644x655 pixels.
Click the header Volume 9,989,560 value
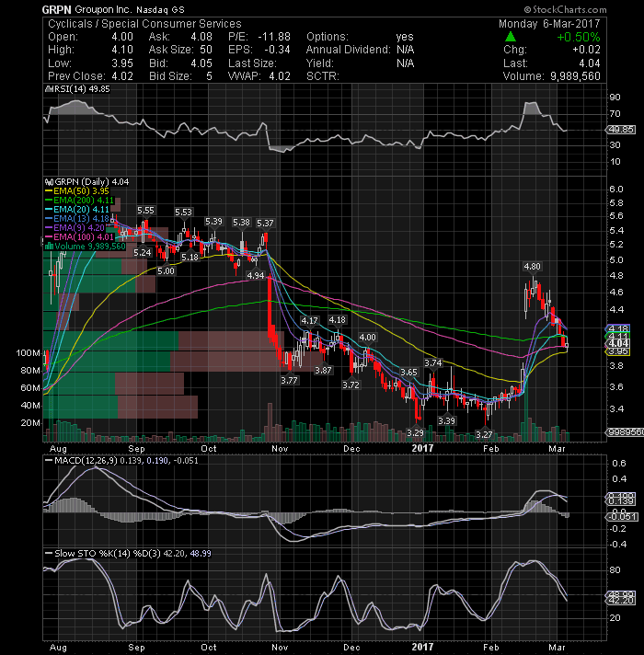click(575, 76)
